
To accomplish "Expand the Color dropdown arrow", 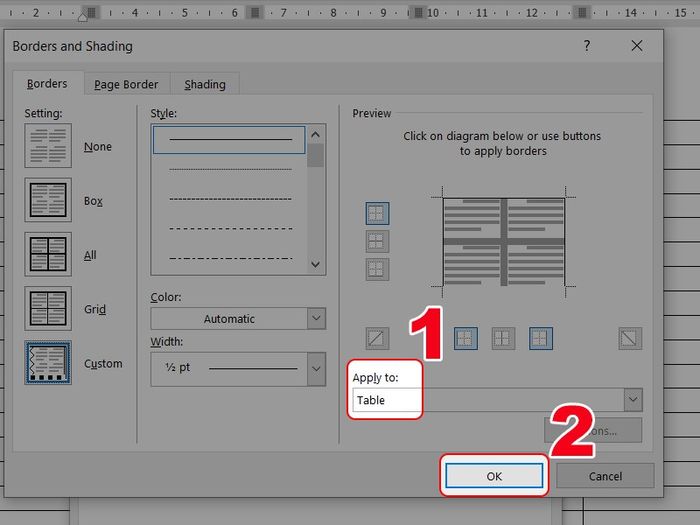I will point(317,318).
